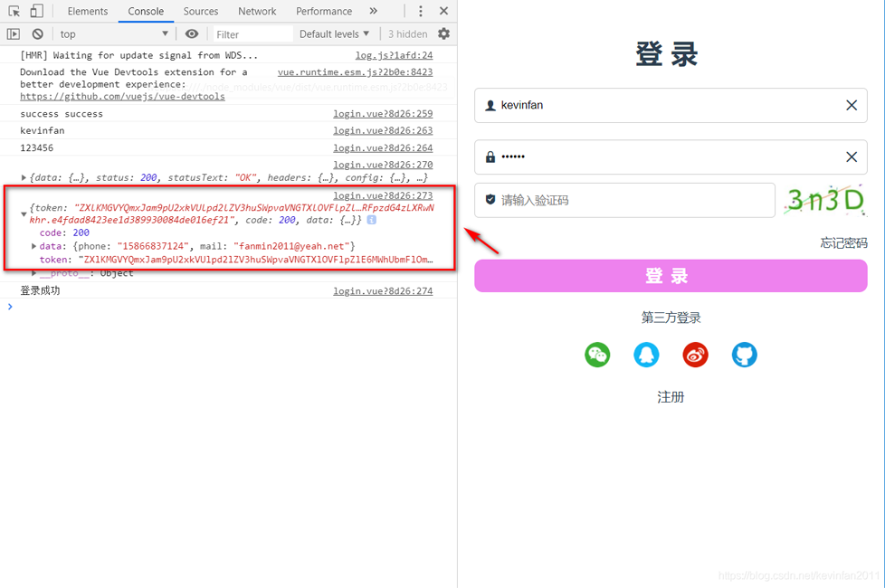Click the blue info badge beside the object
The height and width of the screenshot is (588, 885).
[x=371, y=220]
